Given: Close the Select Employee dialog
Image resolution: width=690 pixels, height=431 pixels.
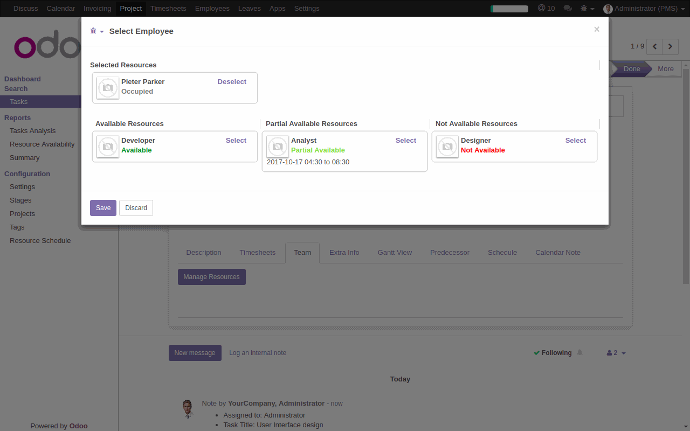Looking at the screenshot, I should pos(597,30).
